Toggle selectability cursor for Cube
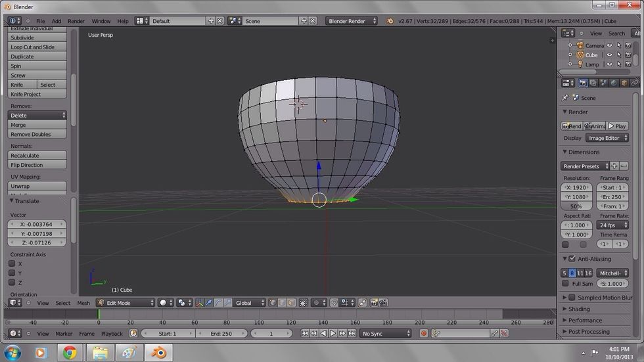Image resolution: width=644 pixels, height=362 pixels. pos(619,55)
